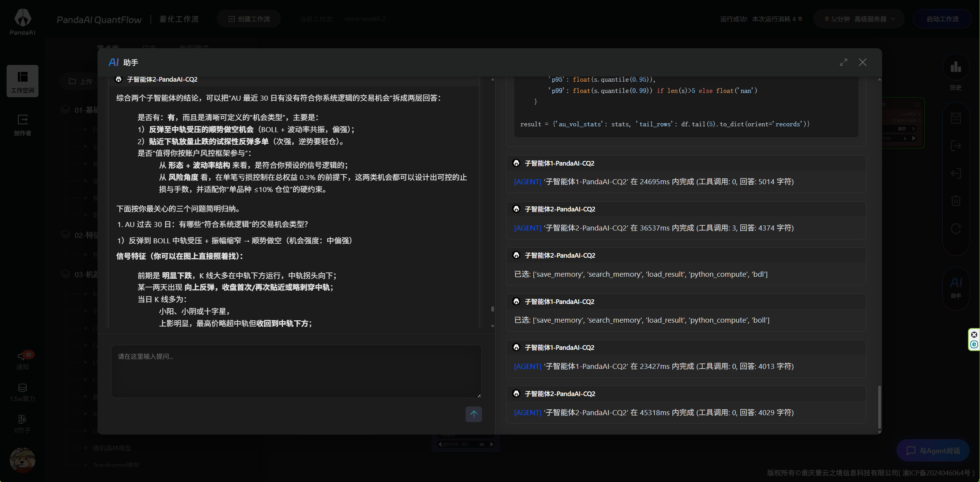Image resolution: width=980 pixels, height=482 pixels.
Task: Click the 请在这里输入提问 input field
Action: click(x=295, y=371)
